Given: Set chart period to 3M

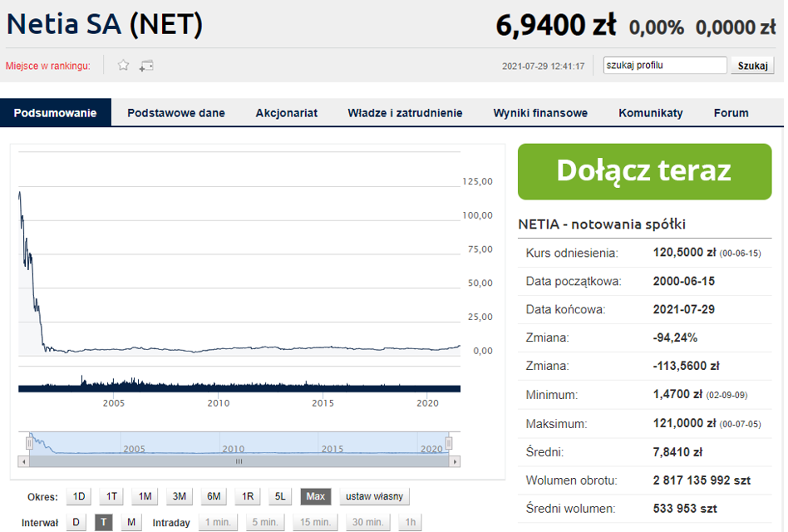Looking at the screenshot, I should (180, 496).
